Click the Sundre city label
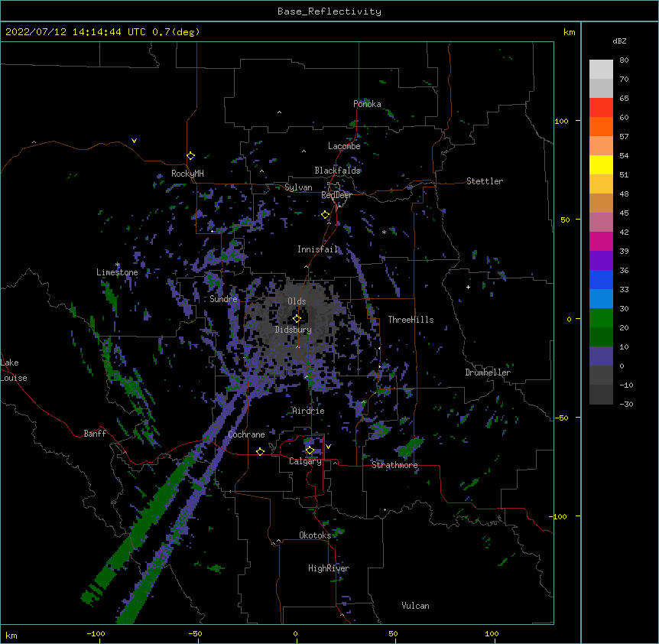 223,299
